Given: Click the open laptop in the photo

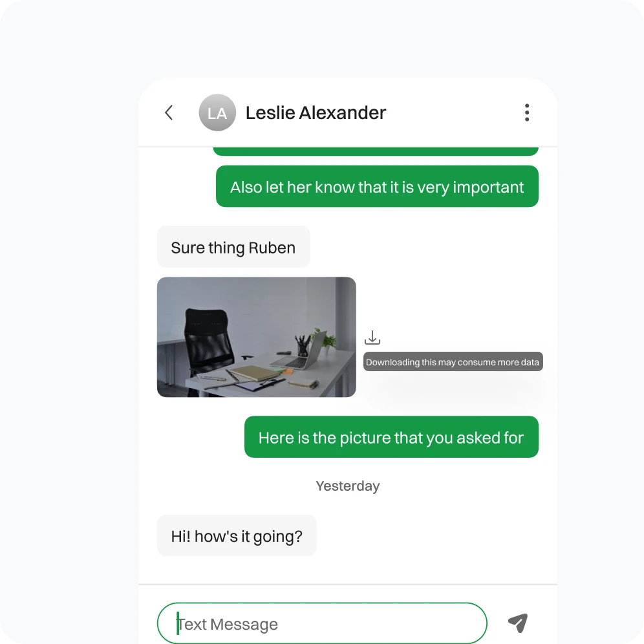Looking at the screenshot, I should (300, 352).
